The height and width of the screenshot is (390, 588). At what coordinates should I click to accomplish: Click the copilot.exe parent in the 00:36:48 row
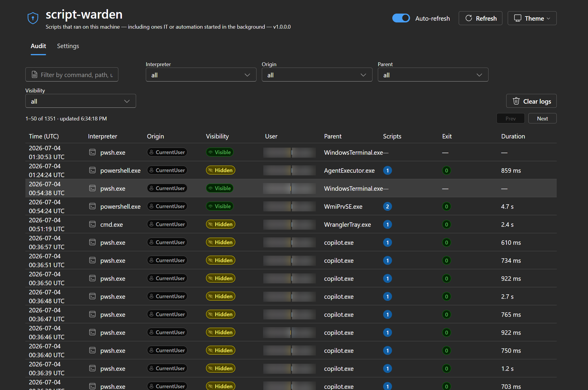[x=339, y=296]
